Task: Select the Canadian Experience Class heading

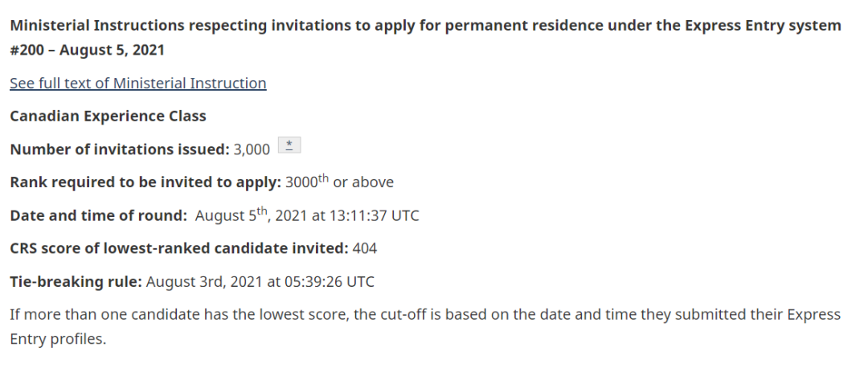Action: tap(108, 116)
